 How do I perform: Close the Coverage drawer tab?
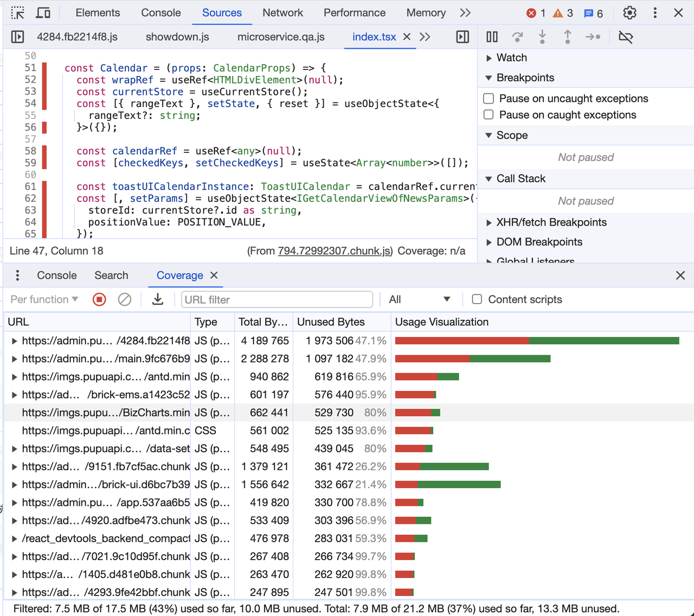[214, 275]
